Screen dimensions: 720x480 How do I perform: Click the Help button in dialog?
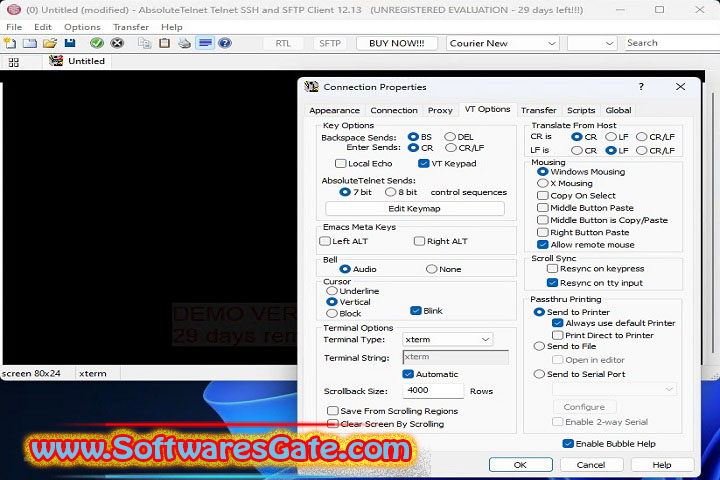pos(662,465)
